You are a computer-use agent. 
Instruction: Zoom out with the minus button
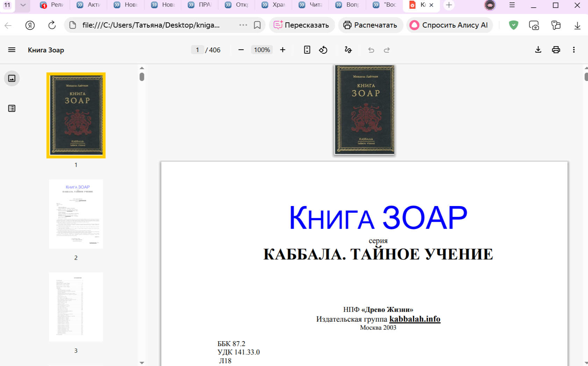tap(241, 50)
